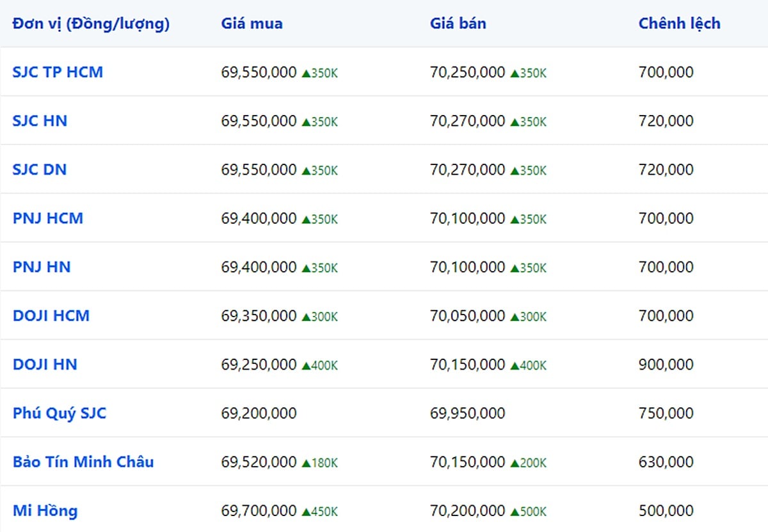Select Mi Hồng buying price 69,700,000

(259, 510)
